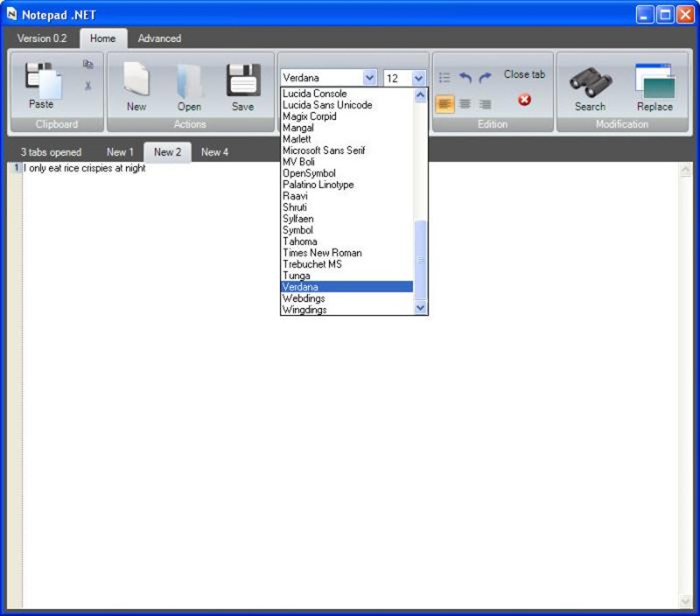Create a new document with New
This screenshot has height=616, width=700.
(136, 80)
